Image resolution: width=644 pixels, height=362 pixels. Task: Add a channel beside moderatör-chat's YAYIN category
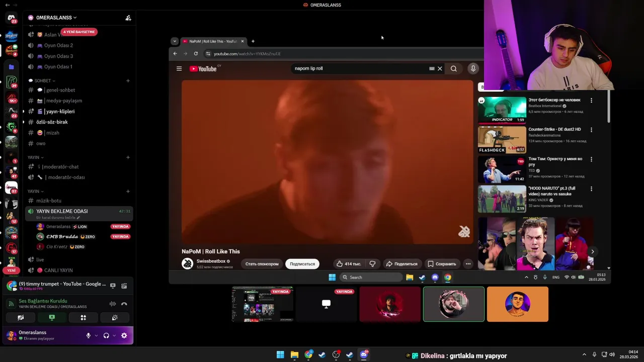point(128,157)
